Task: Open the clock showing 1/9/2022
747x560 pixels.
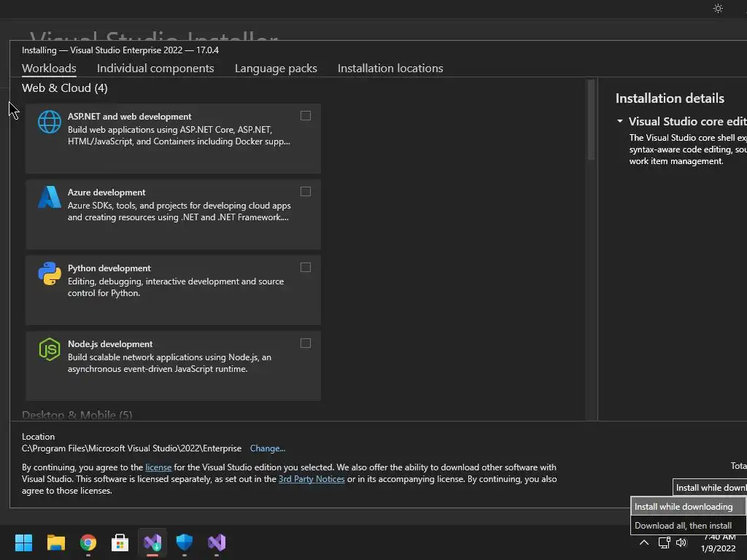Action: [719, 542]
